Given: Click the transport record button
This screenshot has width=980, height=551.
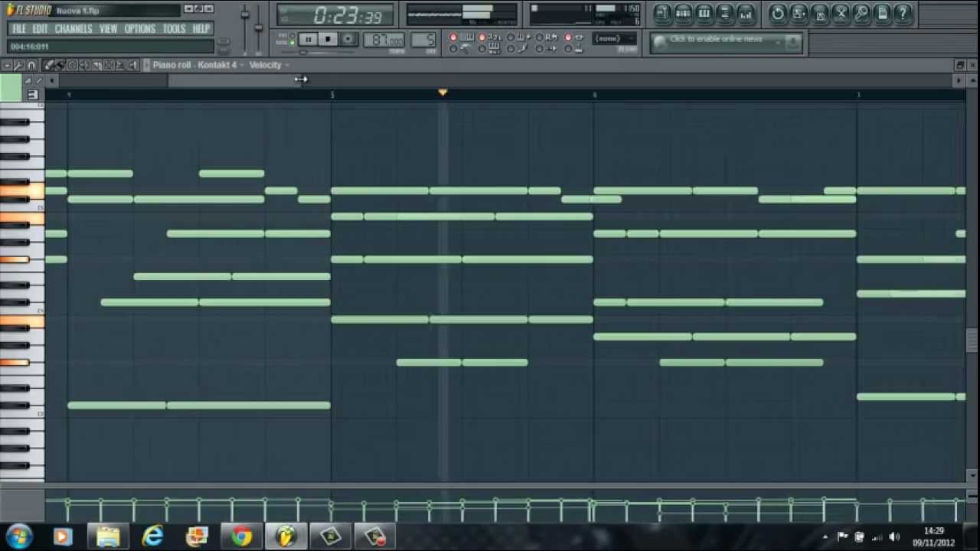Looking at the screenshot, I should pos(348,39).
